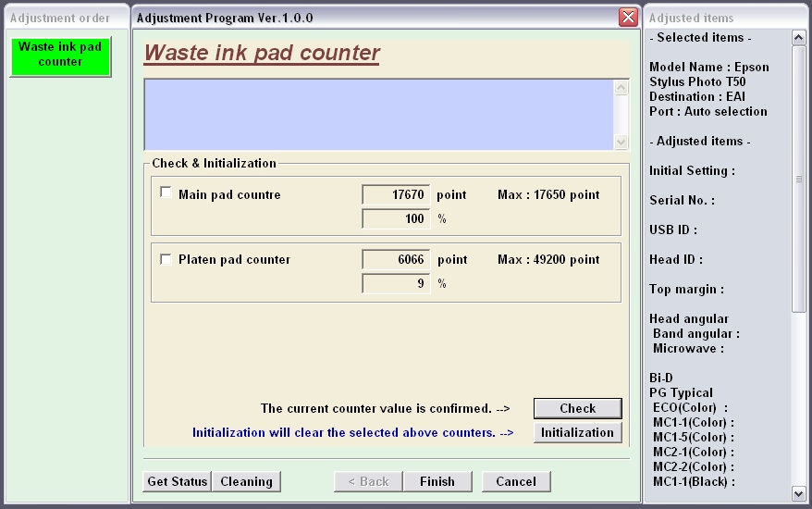Screen dimensions: 812x509
Task: Click the 'PG Typical' entry
Action: pyautogui.click(x=681, y=393)
